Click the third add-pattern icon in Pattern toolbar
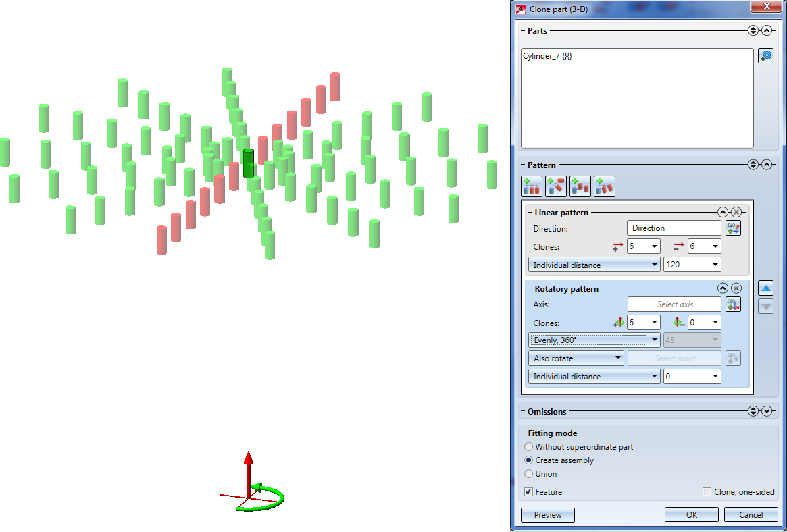This screenshot has width=787, height=532. [580, 186]
